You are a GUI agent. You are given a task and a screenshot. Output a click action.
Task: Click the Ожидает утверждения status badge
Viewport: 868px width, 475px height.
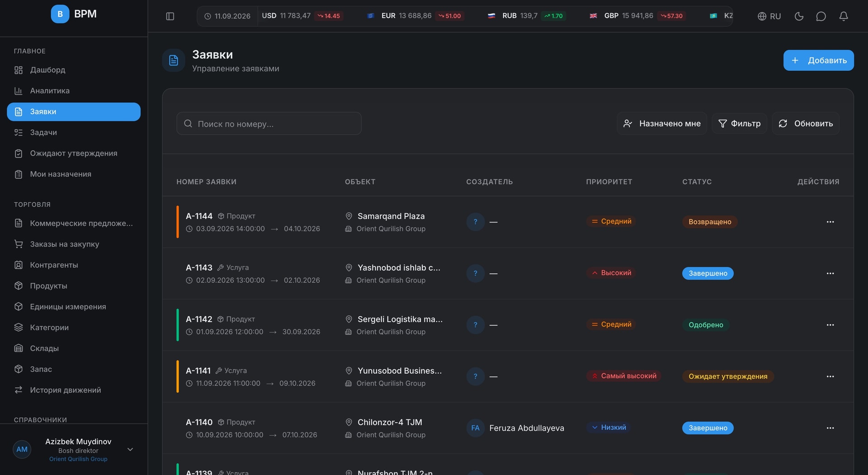[x=728, y=376]
